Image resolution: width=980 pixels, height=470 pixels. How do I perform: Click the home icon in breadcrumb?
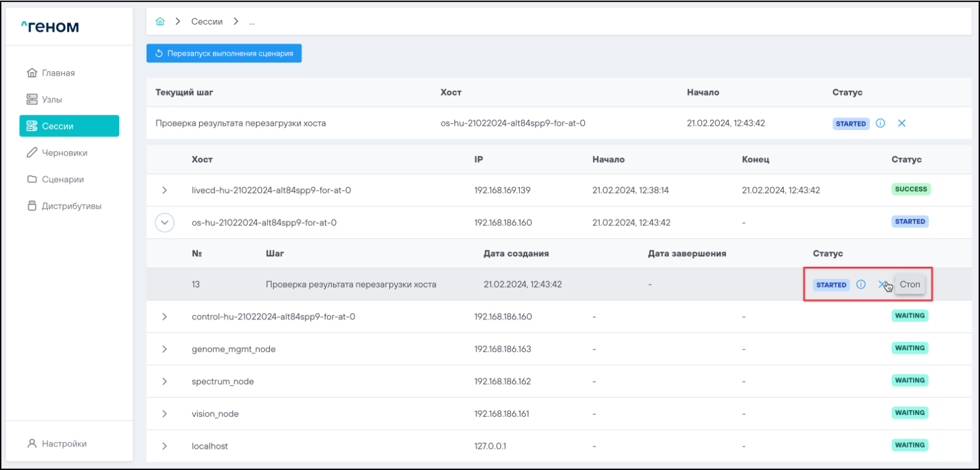tap(160, 21)
